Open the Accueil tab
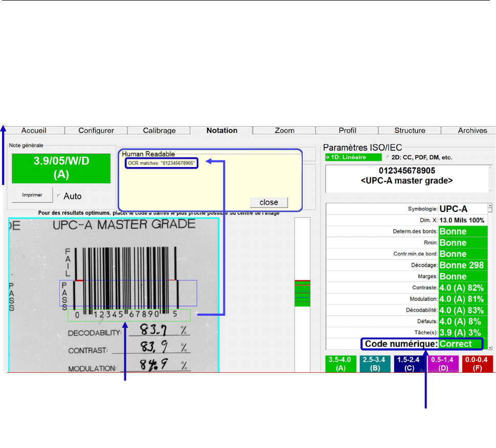Viewport: 496px width, 448px height. coord(34,130)
